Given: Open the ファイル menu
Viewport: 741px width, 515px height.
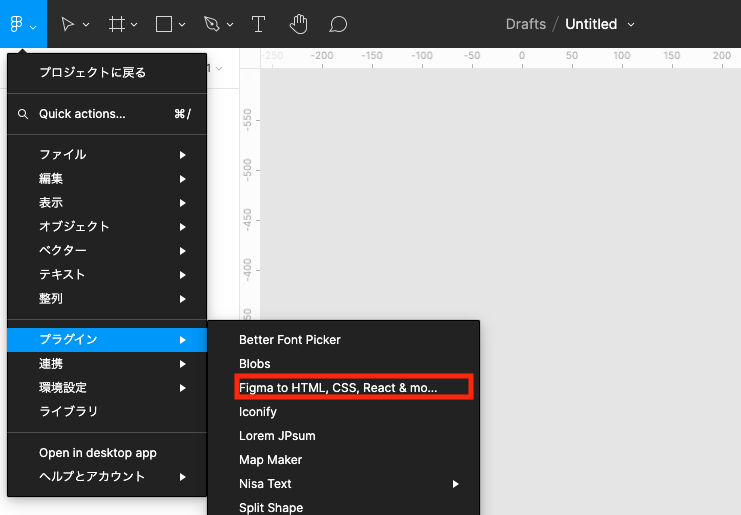Looking at the screenshot, I should click(107, 154).
